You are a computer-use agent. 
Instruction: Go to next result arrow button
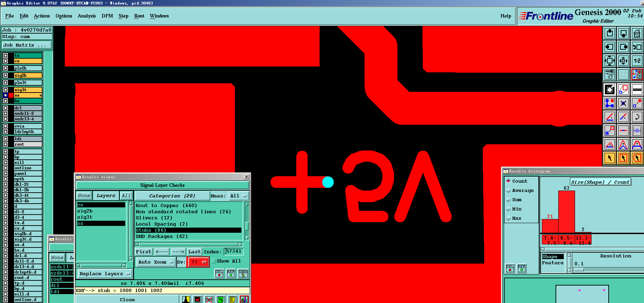pyautogui.click(x=178, y=252)
